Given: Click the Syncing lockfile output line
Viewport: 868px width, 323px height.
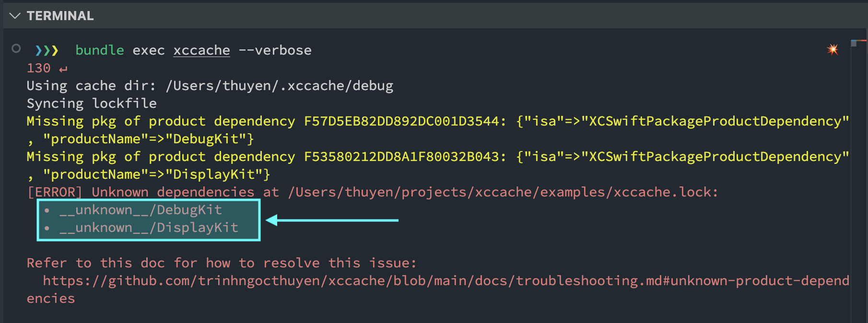Looking at the screenshot, I should coord(92,104).
